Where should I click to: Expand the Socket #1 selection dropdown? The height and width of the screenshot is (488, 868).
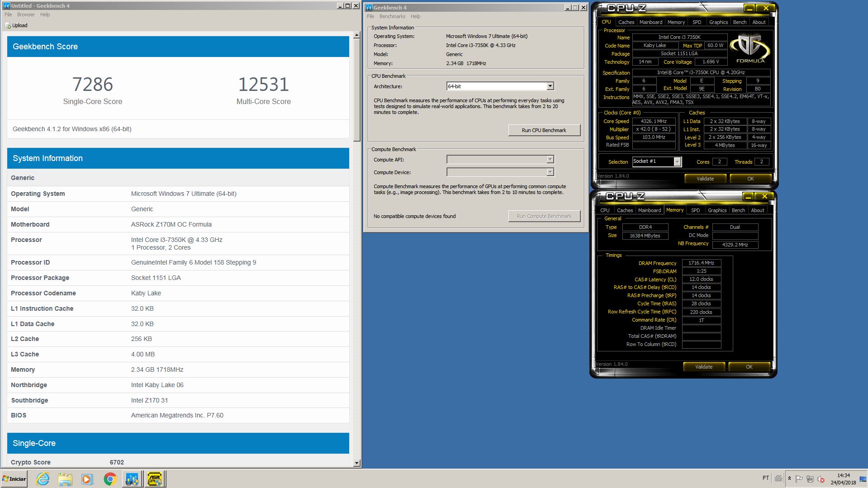pos(677,162)
